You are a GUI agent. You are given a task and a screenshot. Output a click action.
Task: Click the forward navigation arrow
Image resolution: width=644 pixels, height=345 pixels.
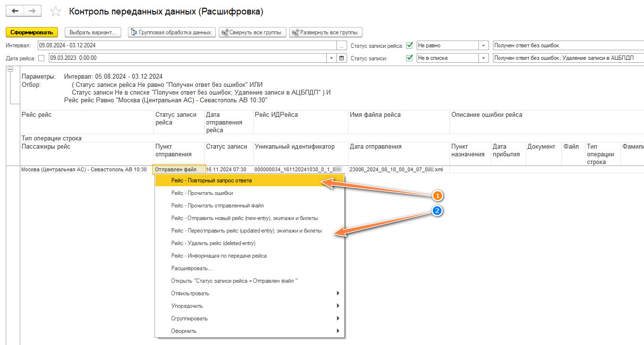click(32, 11)
